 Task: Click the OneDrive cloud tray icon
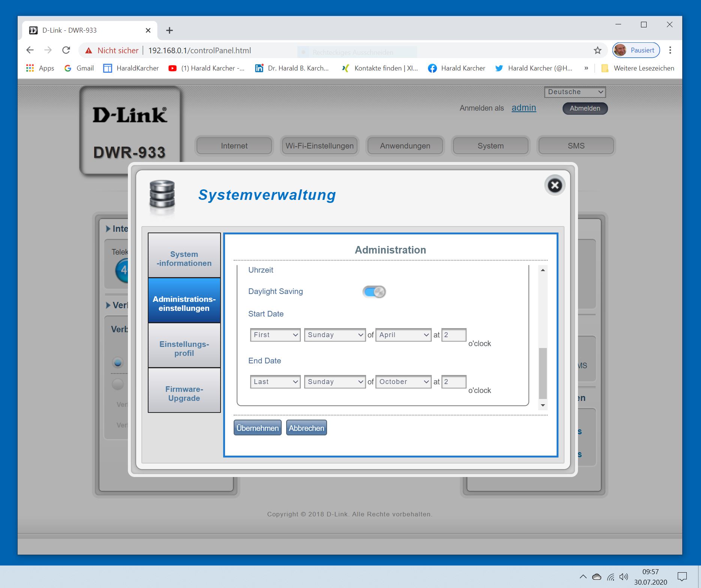[597, 577]
